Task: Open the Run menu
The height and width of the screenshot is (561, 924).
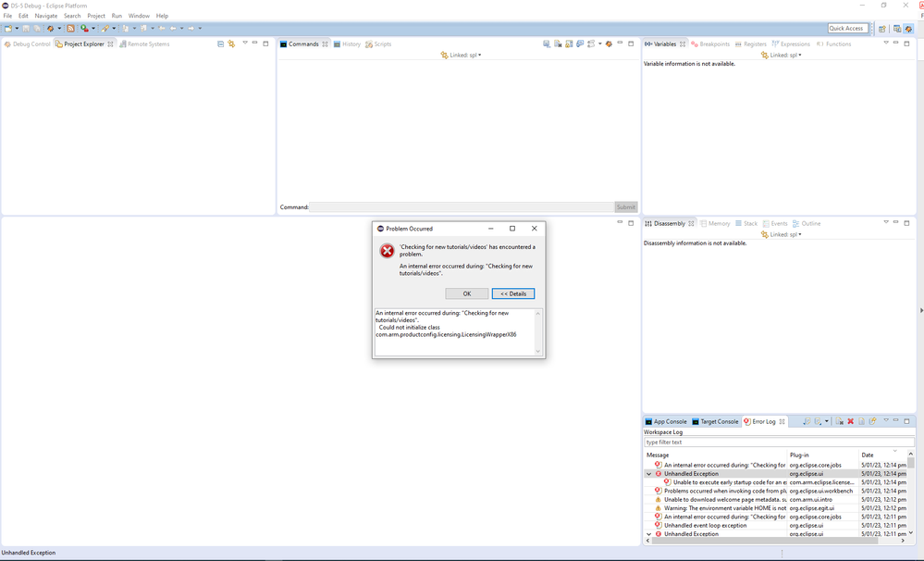Action: [117, 16]
